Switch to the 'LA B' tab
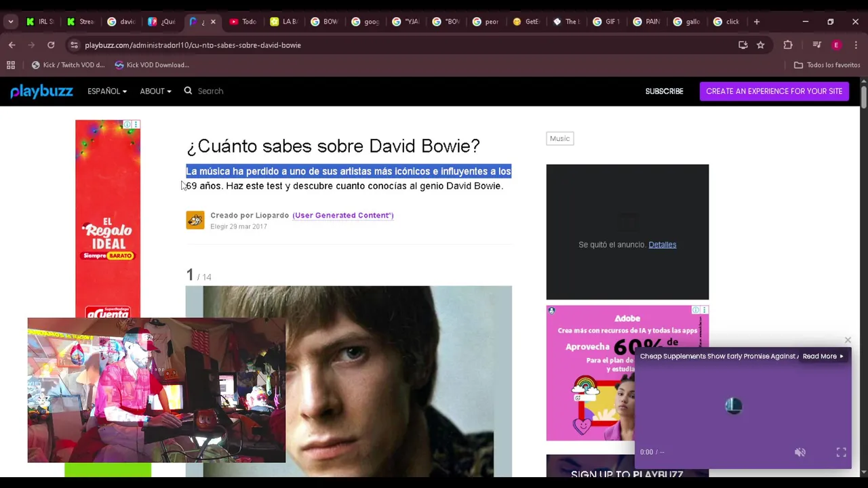This screenshot has width=868, height=488. 283,22
